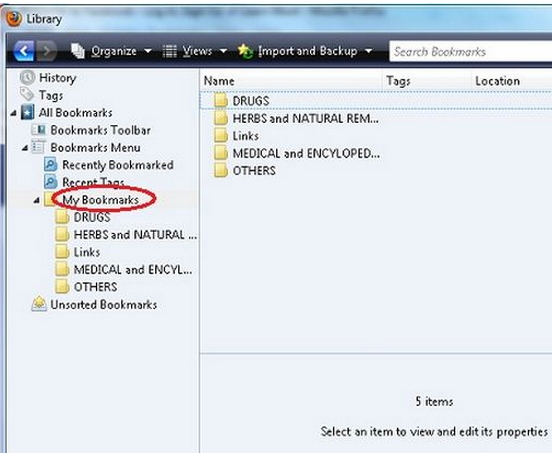Select Unsorted Bookmarks in the tree
552x454 pixels.
pos(104,305)
